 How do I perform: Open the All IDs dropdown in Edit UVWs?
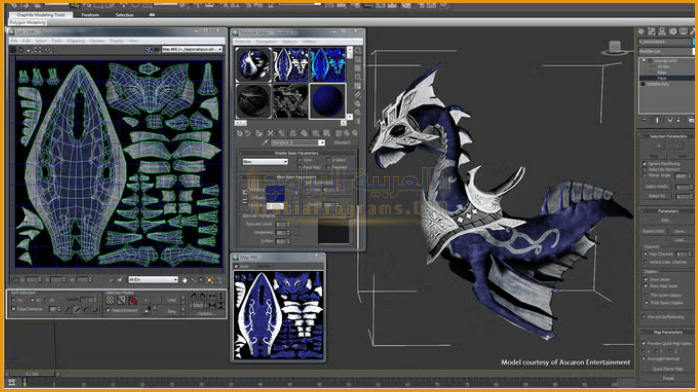point(153,279)
